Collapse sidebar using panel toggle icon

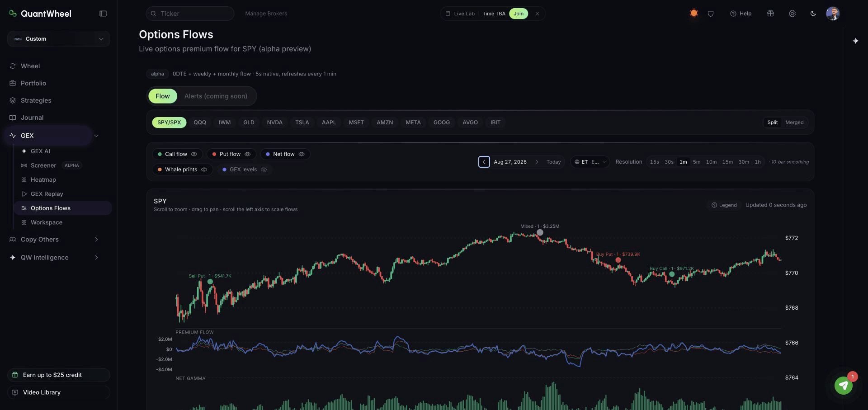coord(103,14)
